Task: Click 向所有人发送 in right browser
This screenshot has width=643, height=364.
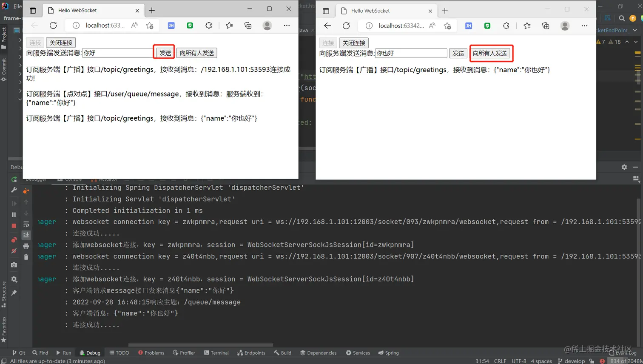Action: pos(490,53)
